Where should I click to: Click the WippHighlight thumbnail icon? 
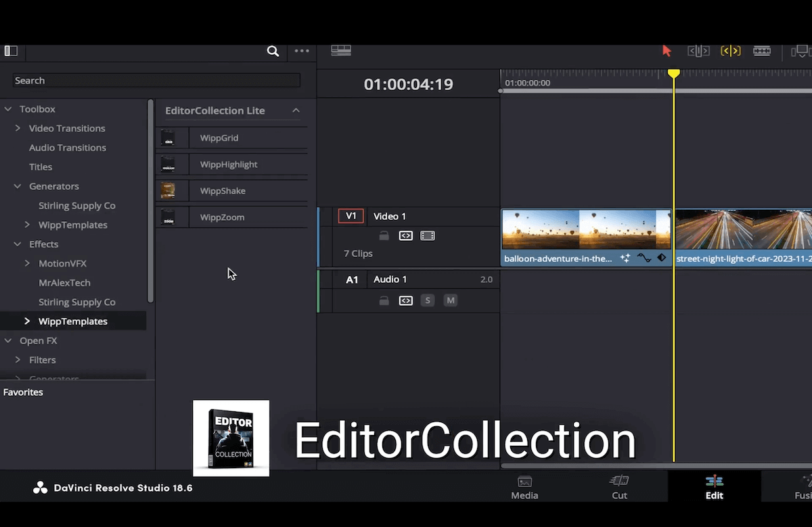pos(168,164)
